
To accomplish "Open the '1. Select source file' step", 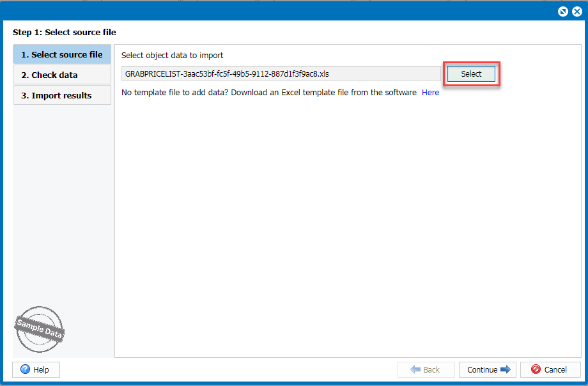I will [x=62, y=54].
